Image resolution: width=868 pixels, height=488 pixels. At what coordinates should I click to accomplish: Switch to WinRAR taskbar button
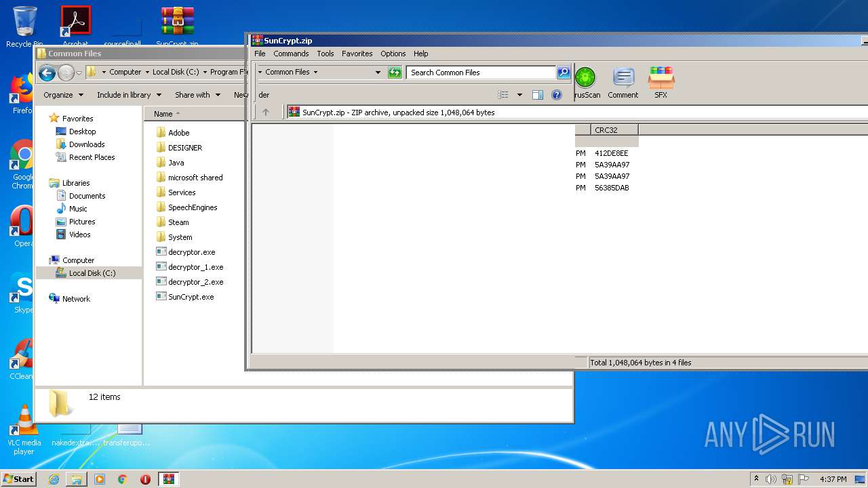(x=168, y=479)
